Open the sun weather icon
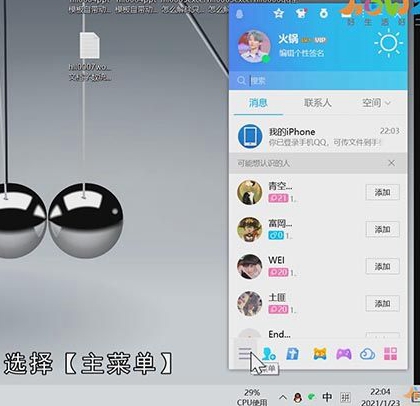The width and height of the screenshot is (420, 406). pyautogui.click(x=389, y=43)
